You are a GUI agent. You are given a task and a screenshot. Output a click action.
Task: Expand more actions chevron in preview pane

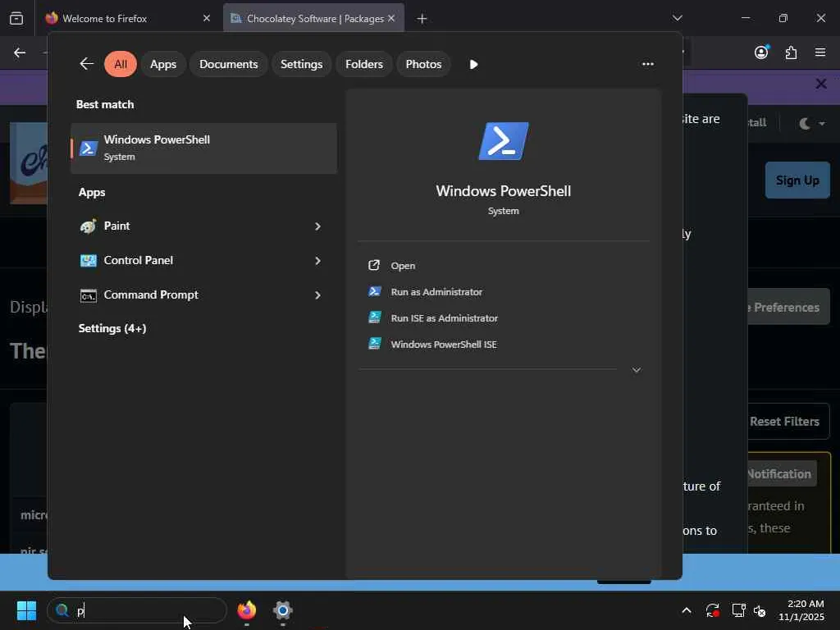coord(637,370)
